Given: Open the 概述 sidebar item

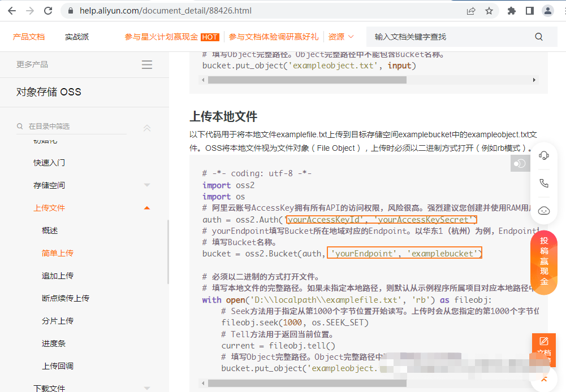Looking at the screenshot, I should tap(50, 230).
